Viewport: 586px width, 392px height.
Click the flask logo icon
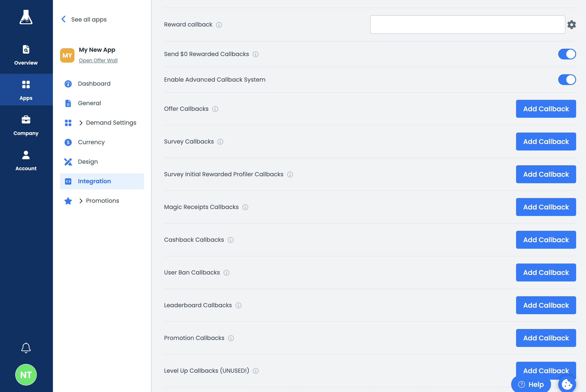point(26,17)
